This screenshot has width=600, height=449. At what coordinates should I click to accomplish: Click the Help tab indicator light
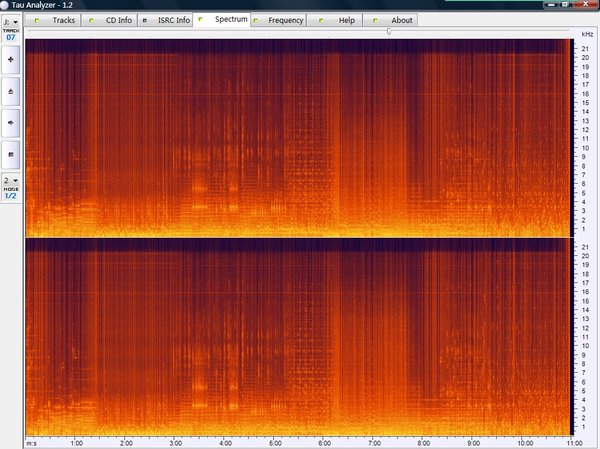321,20
